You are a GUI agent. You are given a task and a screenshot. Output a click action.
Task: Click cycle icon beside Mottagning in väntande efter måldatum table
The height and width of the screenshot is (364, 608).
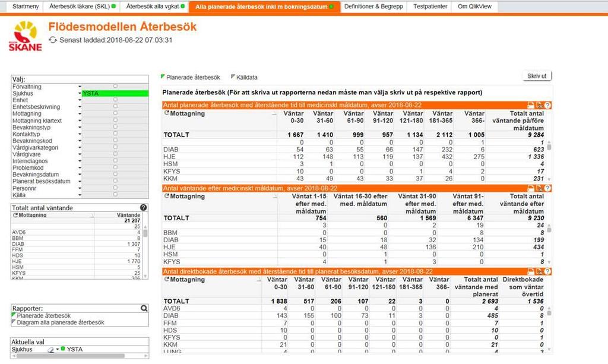pyautogui.click(x=167, y=196)
